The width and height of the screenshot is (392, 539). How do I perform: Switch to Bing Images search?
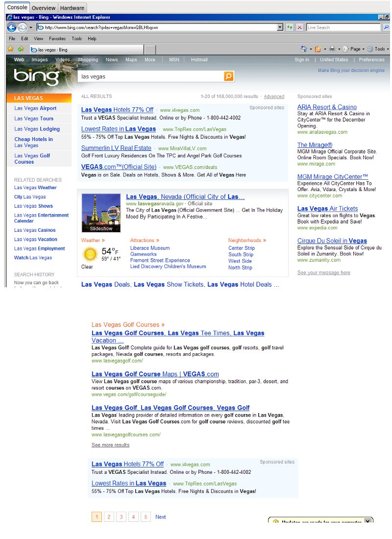[x=40, y=59]
